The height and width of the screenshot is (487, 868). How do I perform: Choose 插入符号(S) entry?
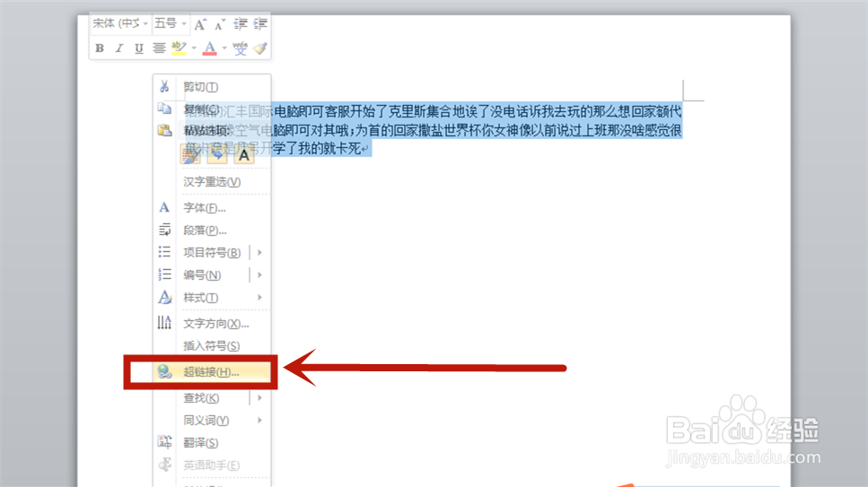click(213, 346)
